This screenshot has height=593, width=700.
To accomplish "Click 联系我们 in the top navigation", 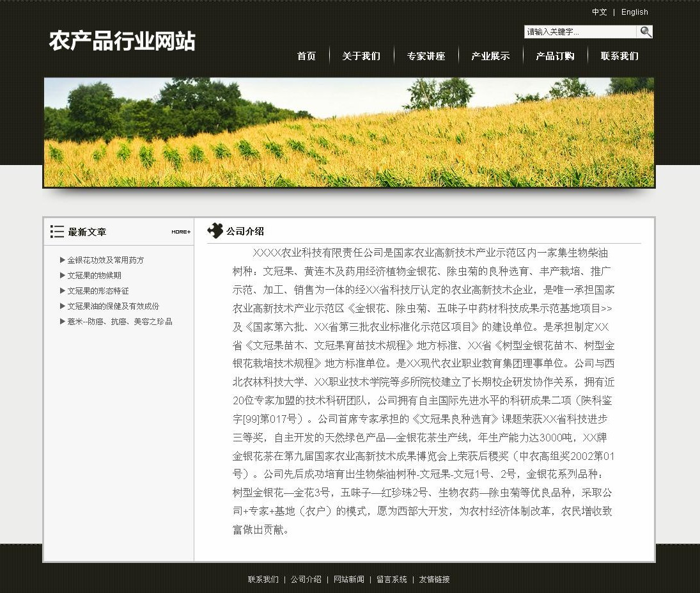I will coord(619,56).
